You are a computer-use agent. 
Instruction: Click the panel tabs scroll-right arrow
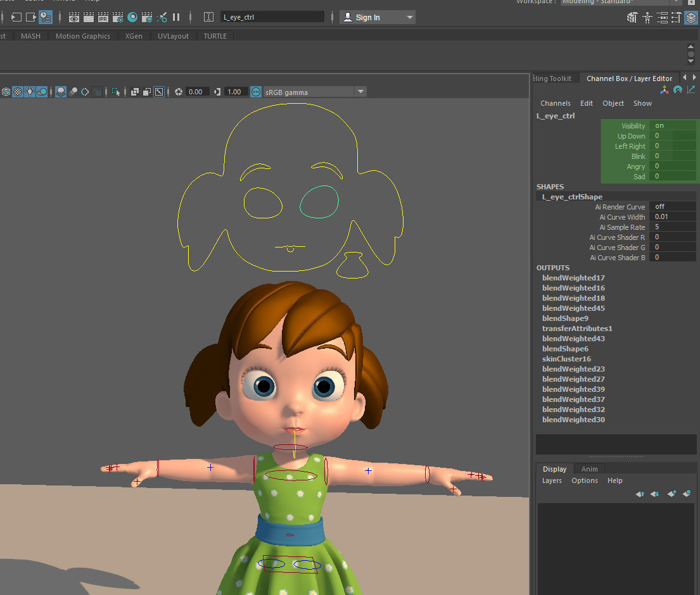coord(694,78)
